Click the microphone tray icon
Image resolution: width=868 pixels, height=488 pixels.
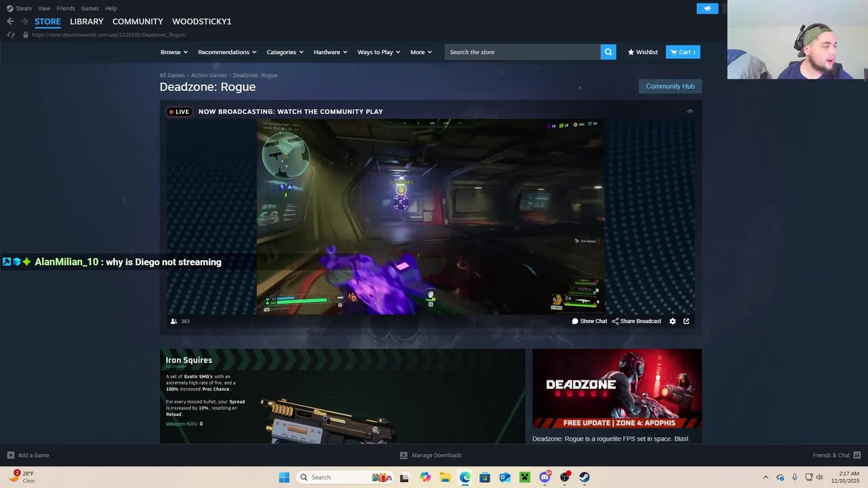coord(795,477)
